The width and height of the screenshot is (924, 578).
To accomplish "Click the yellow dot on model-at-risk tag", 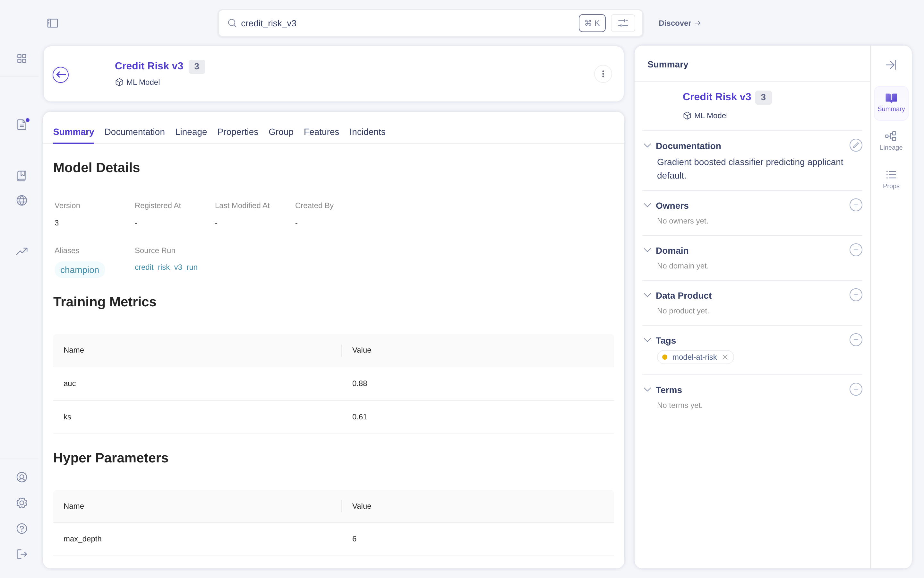I will point(665,357).
